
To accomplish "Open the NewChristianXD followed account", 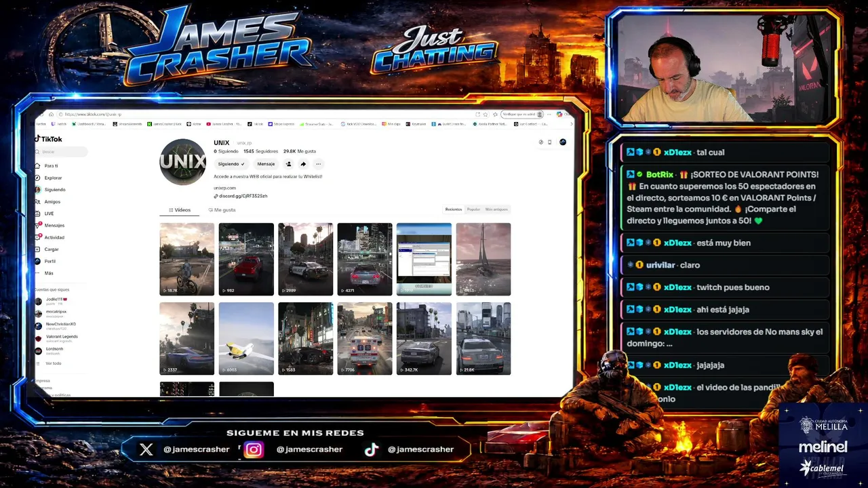I will (x=56, y=325).
